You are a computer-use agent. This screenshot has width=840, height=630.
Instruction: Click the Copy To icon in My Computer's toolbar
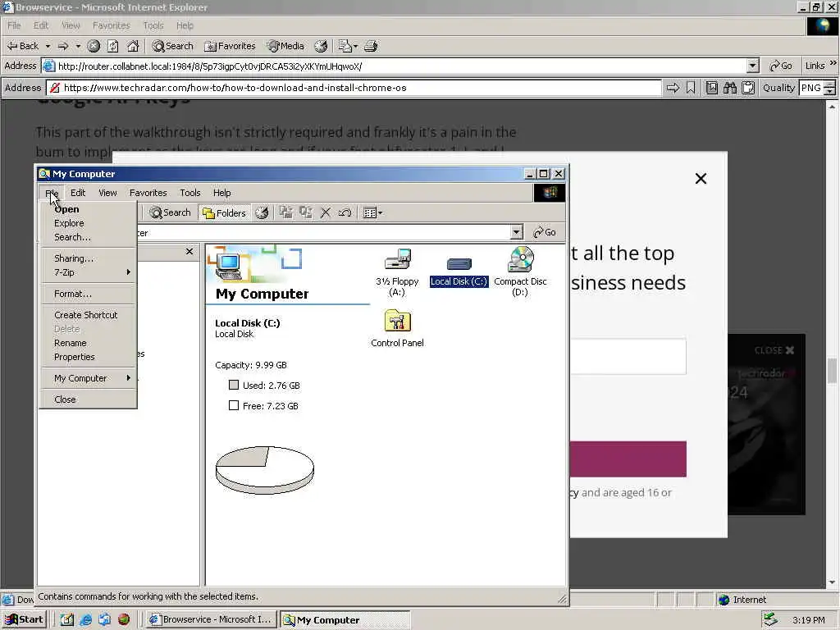(x=306, y=213)
